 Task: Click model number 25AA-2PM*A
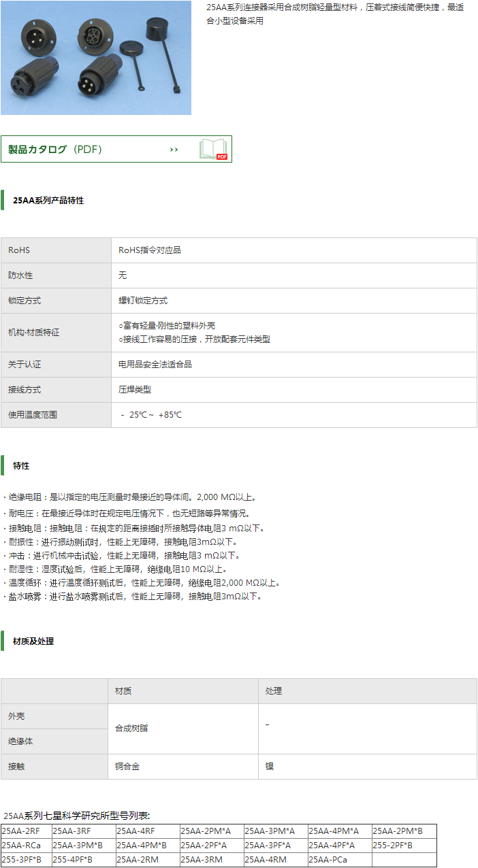click(206, 831)
